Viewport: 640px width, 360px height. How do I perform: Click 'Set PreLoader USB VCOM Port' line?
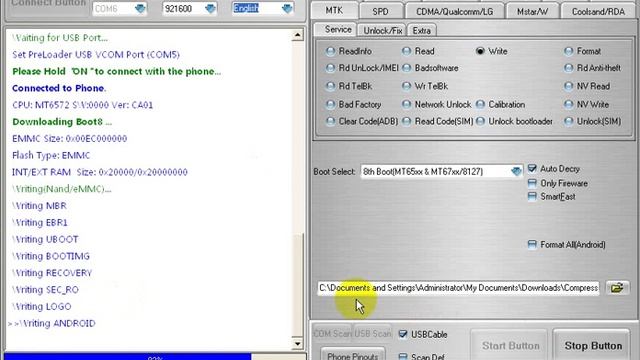pos(96,54)
